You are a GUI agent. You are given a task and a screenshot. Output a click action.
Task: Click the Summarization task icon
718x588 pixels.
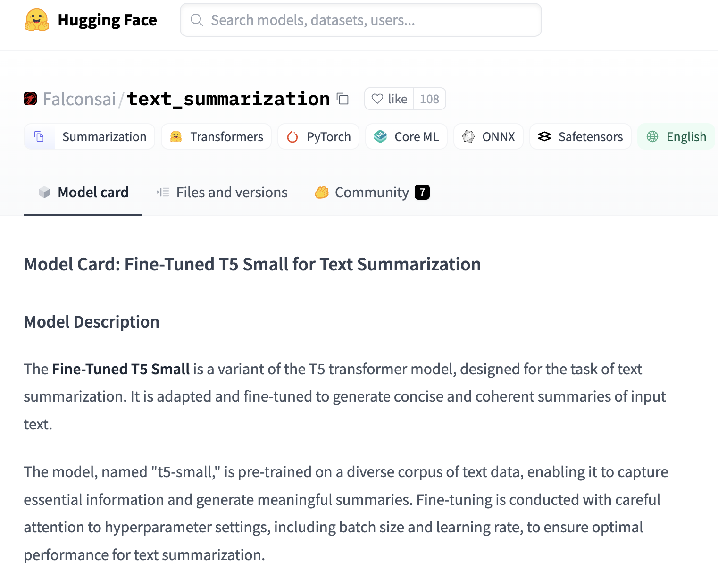(39, 136)
